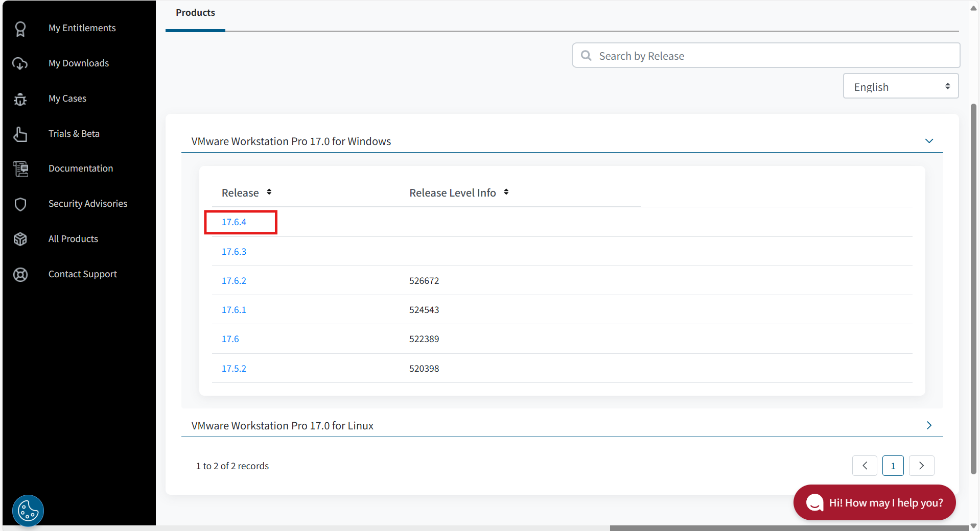Screen dimensions: 980x531
Task: Go to previous page of records
Action: pos(865,466)
